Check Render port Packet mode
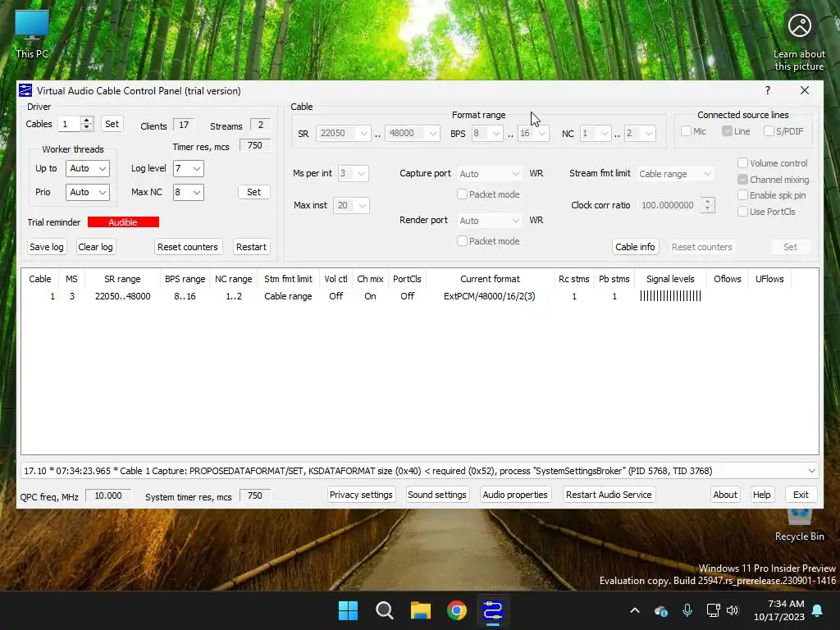 462,241
